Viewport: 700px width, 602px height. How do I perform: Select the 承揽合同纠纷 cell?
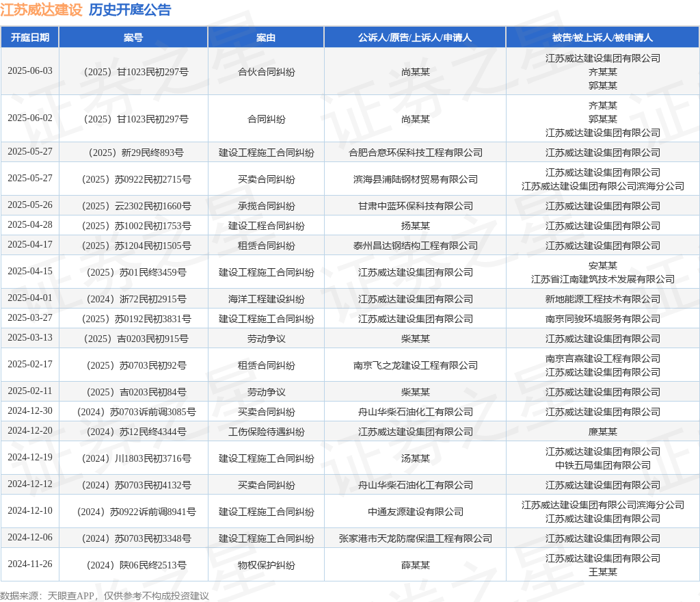pos(266,206)
